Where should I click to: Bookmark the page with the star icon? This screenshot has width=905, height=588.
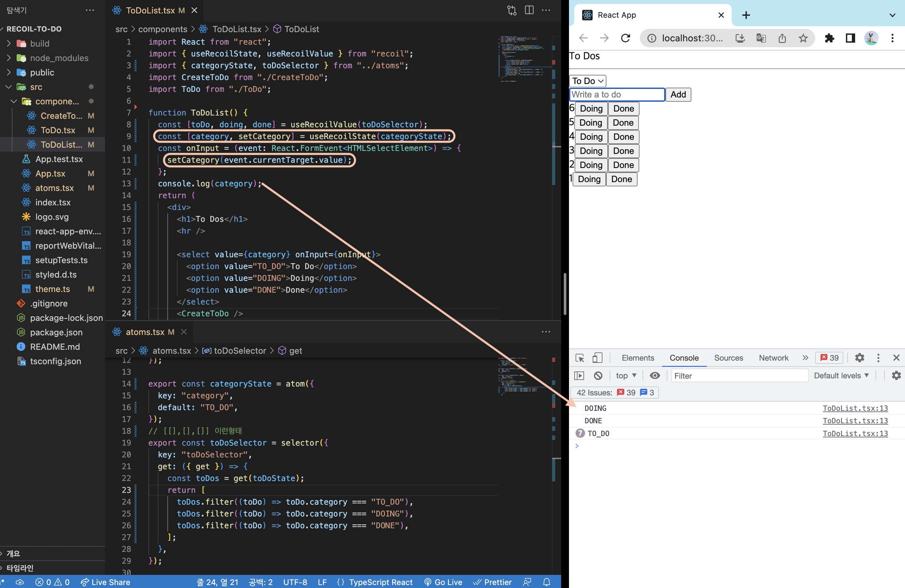point(803,38)
